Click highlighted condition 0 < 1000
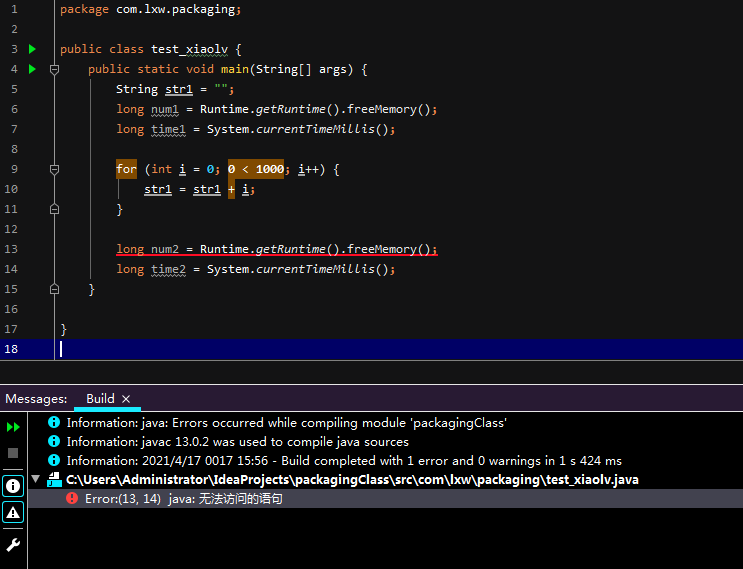Viewport: 743px width, 569px height. pos(256,169)
